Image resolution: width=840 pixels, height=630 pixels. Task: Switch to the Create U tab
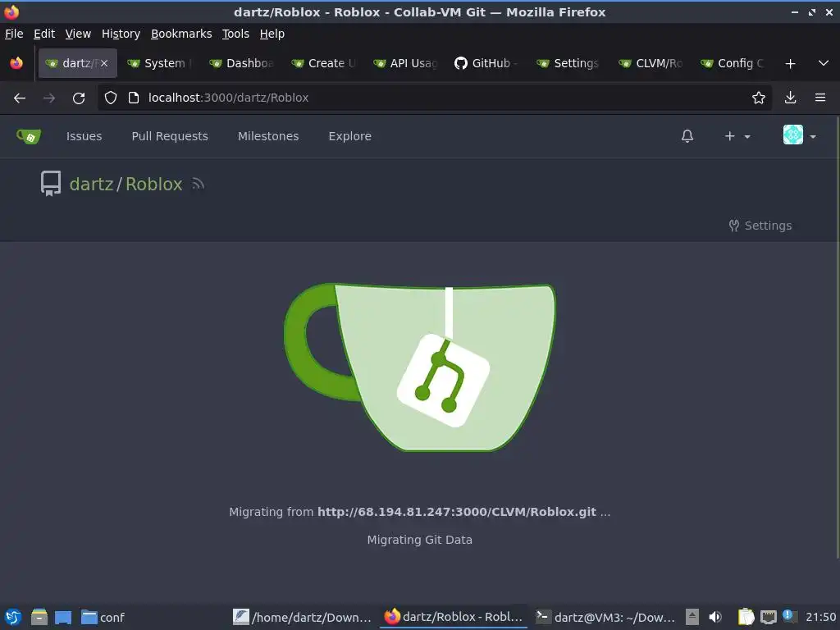tap(323, 63)
